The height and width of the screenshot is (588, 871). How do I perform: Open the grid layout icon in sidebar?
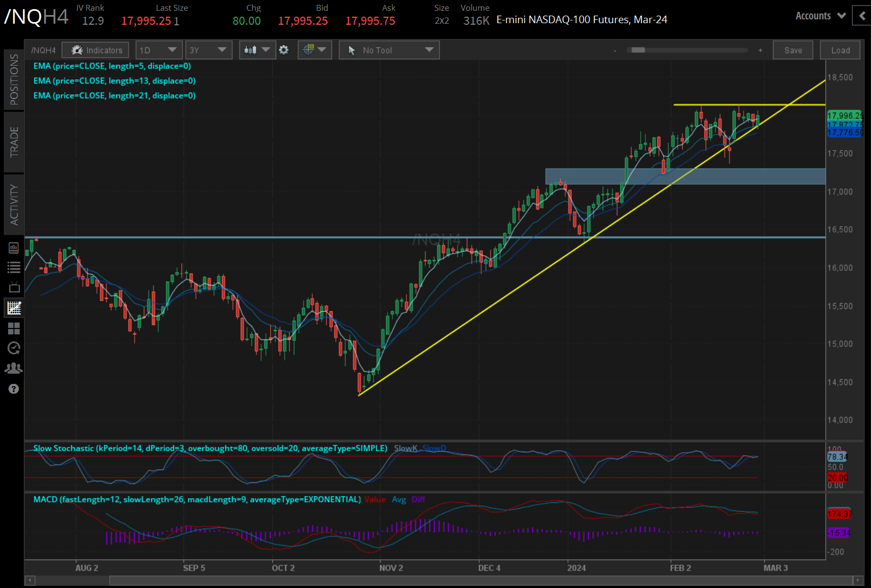point(14,328)
